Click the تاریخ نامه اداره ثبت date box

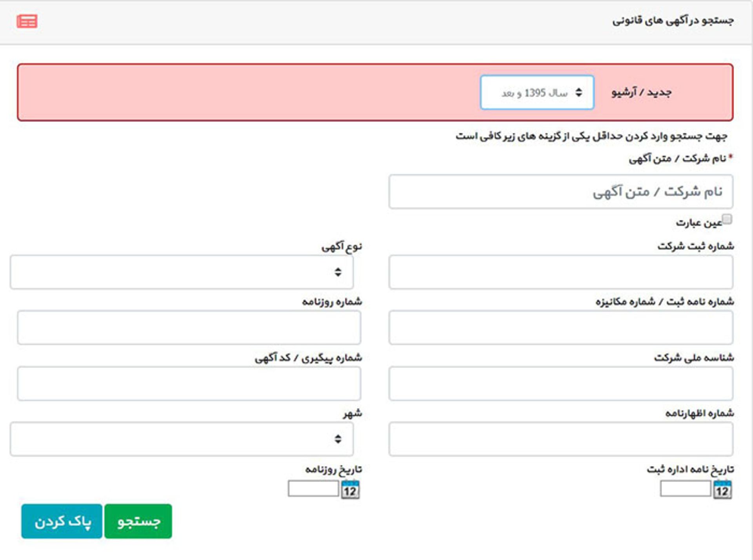(685, 489)
